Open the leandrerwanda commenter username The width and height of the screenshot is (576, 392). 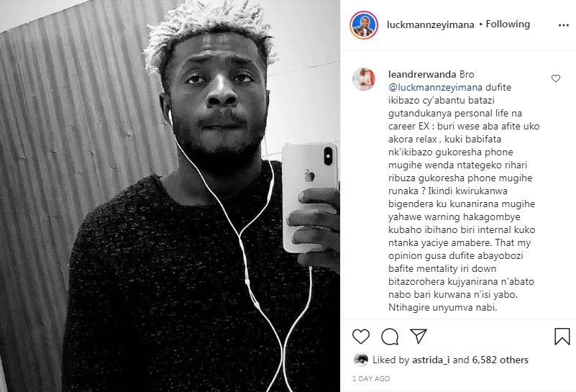422,74
